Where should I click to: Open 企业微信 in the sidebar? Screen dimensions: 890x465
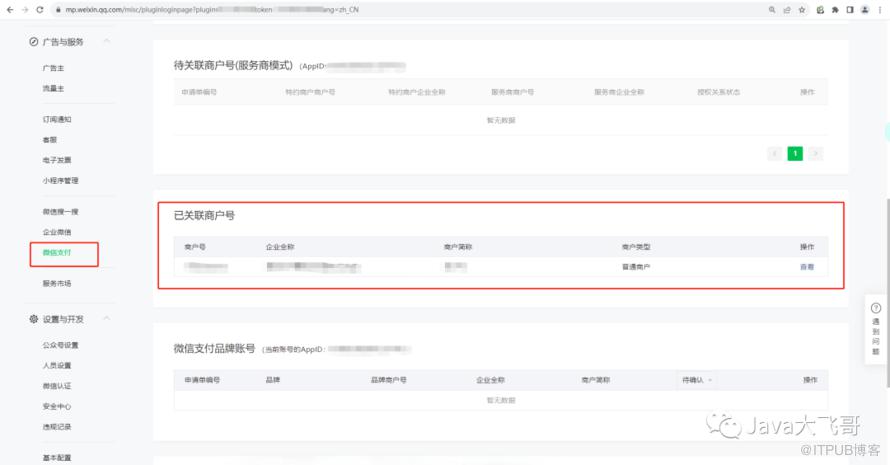57,232
